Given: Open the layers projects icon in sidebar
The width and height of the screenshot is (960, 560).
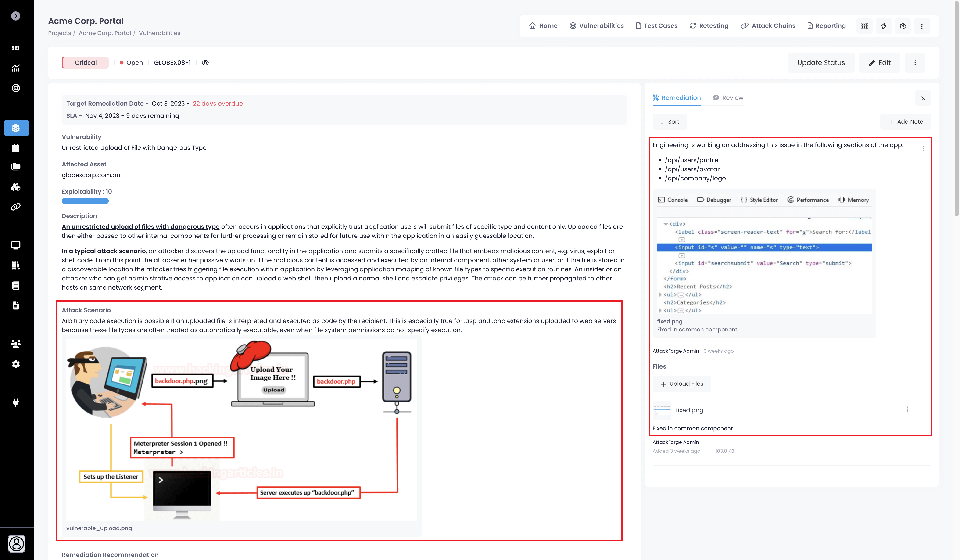Looking at the screenshot, I should (x=16, y=128).
